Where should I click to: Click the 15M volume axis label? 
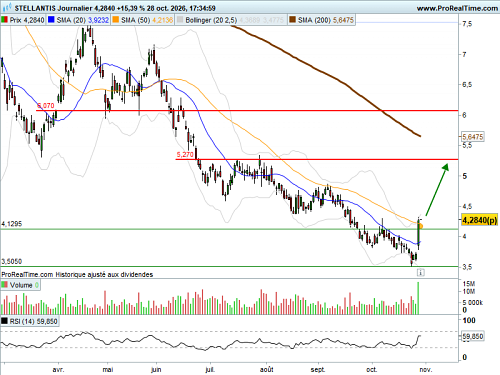tap(469, 284)
